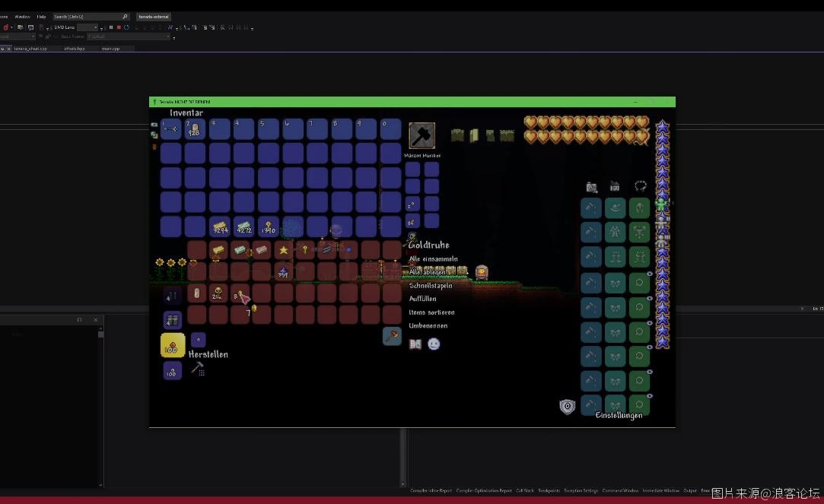Toggle first builder accessory icon beside hammer
Image resolution: width=824 pixels, height=504 pixels.
(x=457, y=135)
